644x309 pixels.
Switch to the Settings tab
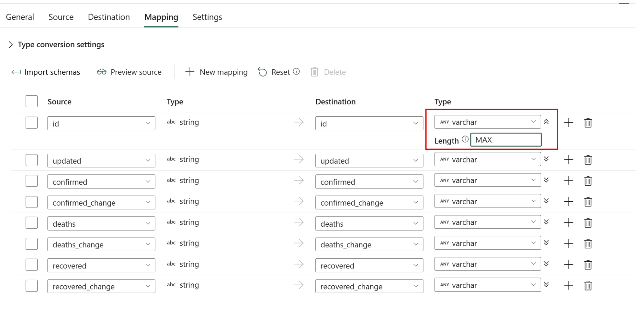(x=207, y=17)
